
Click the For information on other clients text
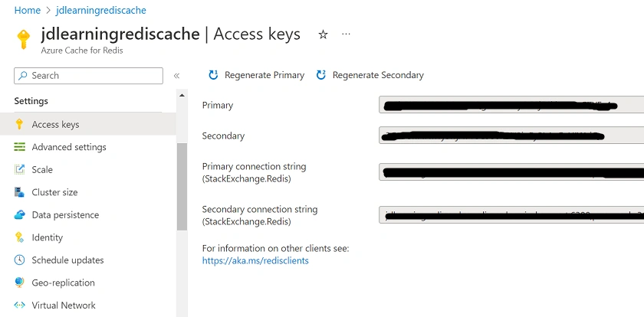point(275,249)
